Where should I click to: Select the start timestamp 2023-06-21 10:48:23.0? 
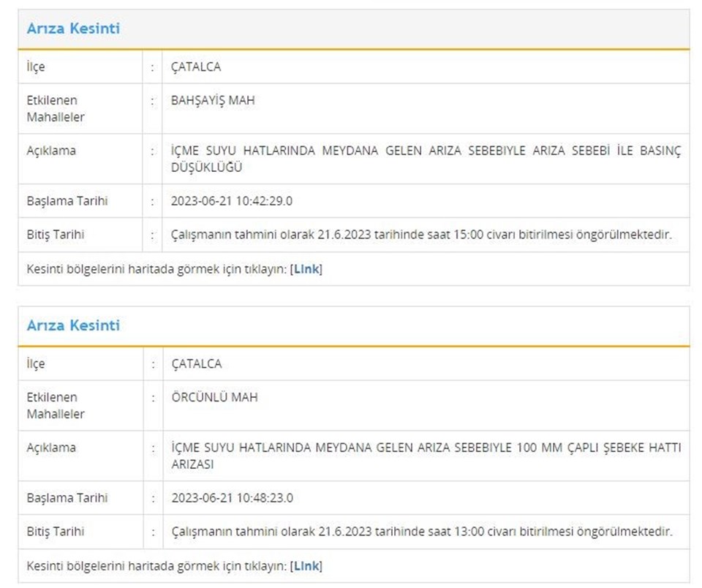tap(231, 498)
